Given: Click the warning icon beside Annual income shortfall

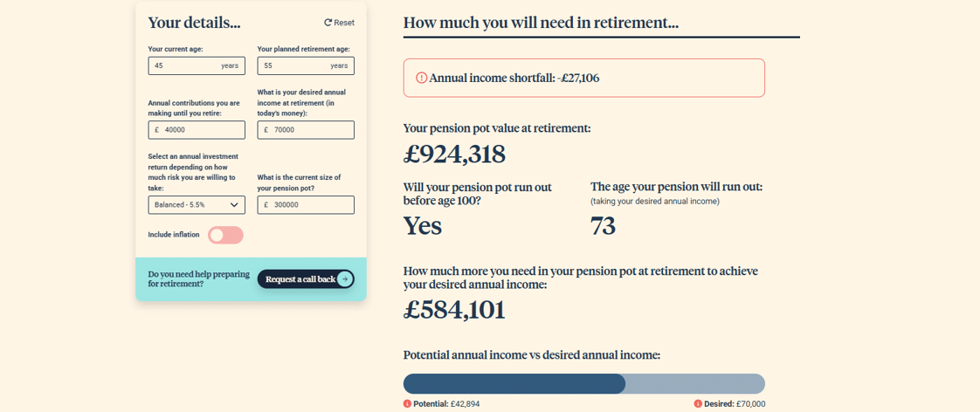Looking at the screenshot, I should (x=421, y=78).
